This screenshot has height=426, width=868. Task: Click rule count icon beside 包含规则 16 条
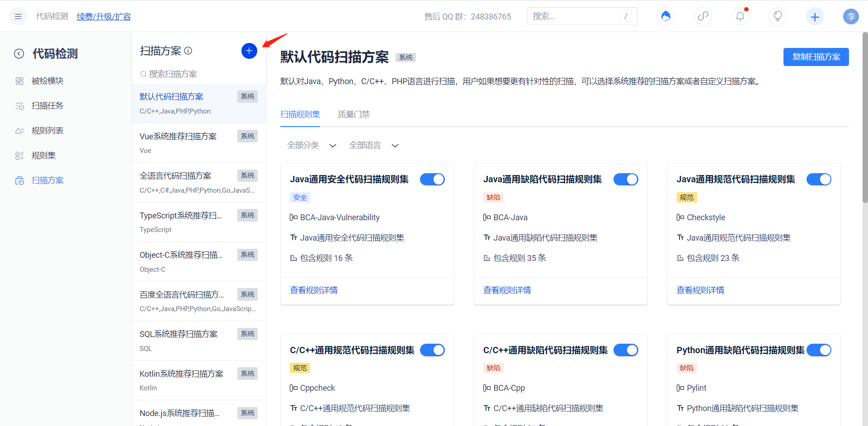point(293,258)
